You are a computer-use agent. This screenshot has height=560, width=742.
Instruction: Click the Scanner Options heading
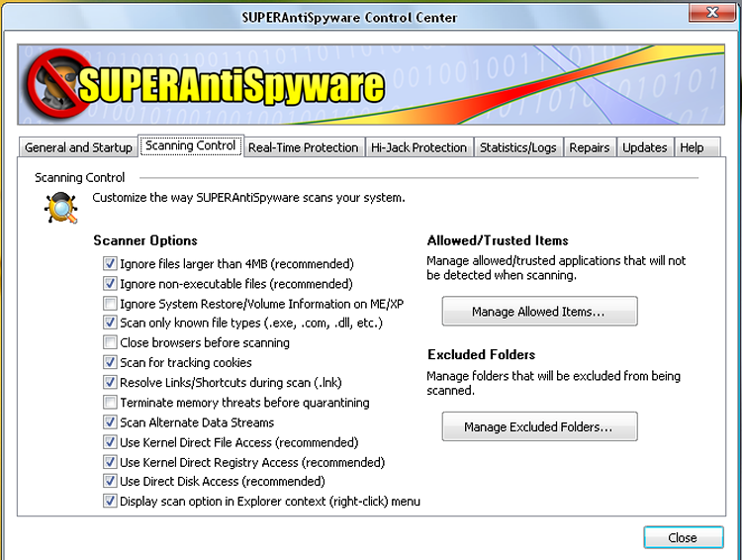pos(145,240)
